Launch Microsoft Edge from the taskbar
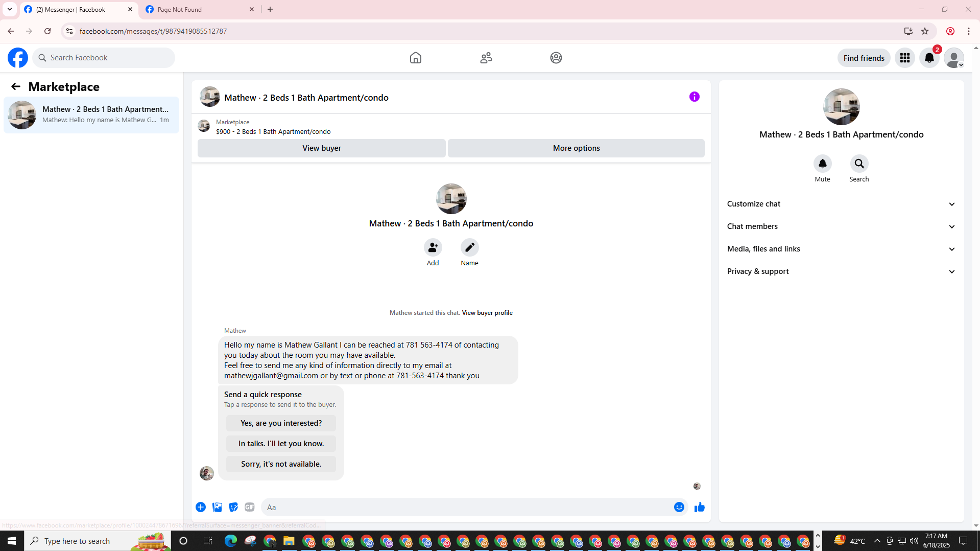Screen dimensions: 980x551 pos(231,541)
